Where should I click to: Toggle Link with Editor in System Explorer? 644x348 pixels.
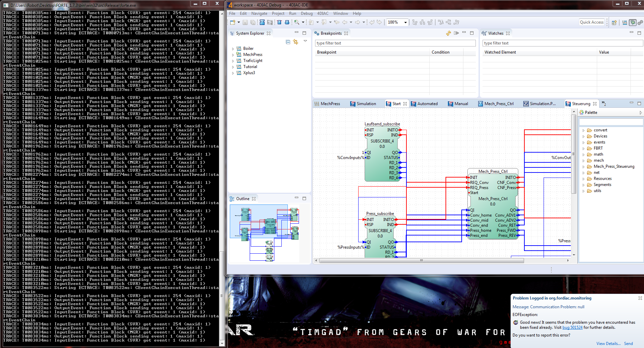[296, 42]
